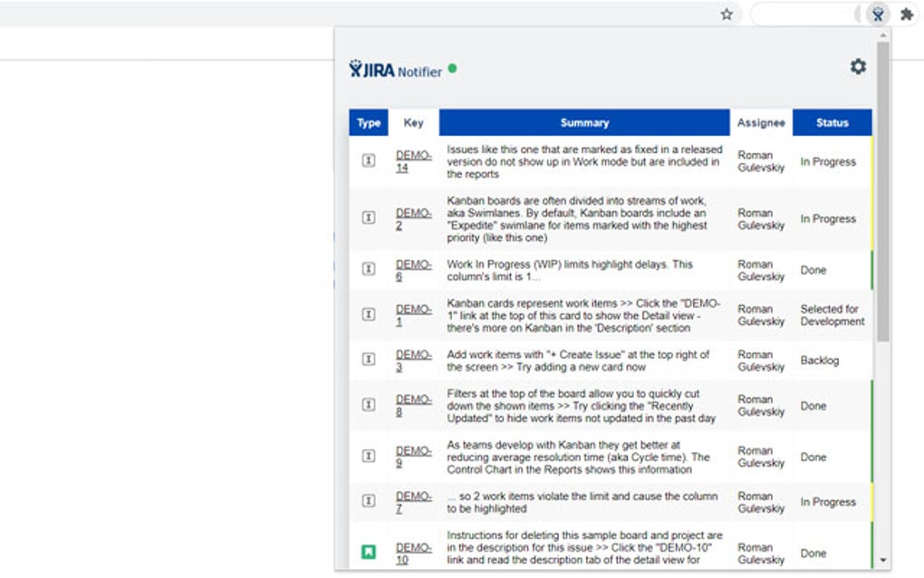Click the green connection status dot
The image size is (924, 578).
[x=452, y=66]
